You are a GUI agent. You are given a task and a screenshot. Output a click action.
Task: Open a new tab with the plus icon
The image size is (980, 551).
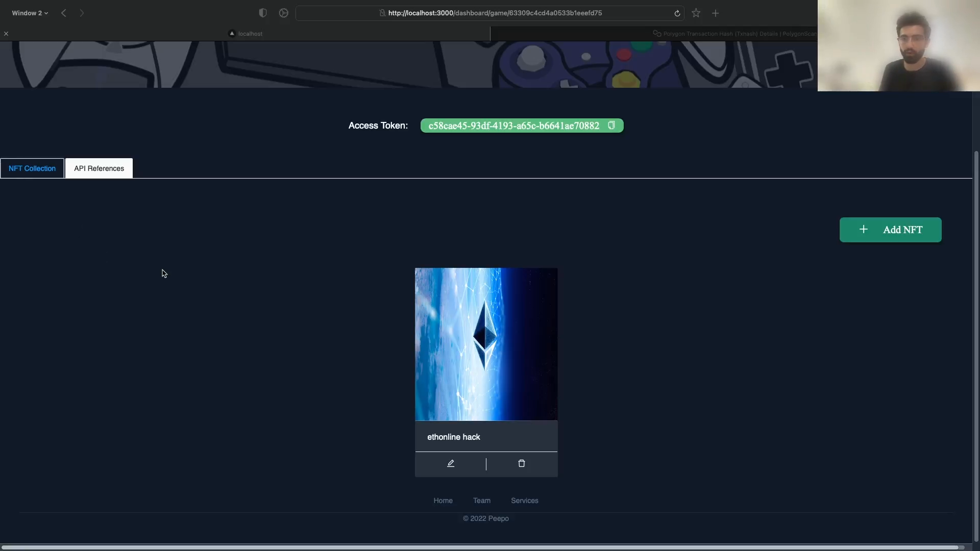point(716,13)
